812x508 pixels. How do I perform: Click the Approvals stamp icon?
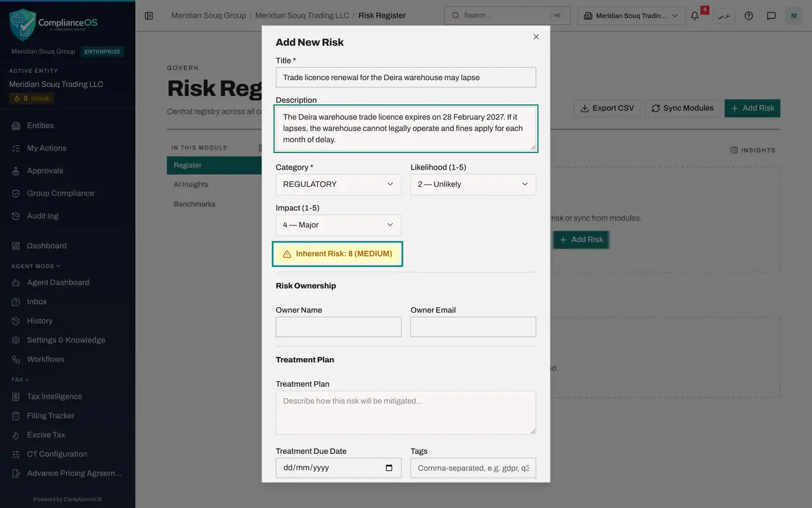coord(16,171)
